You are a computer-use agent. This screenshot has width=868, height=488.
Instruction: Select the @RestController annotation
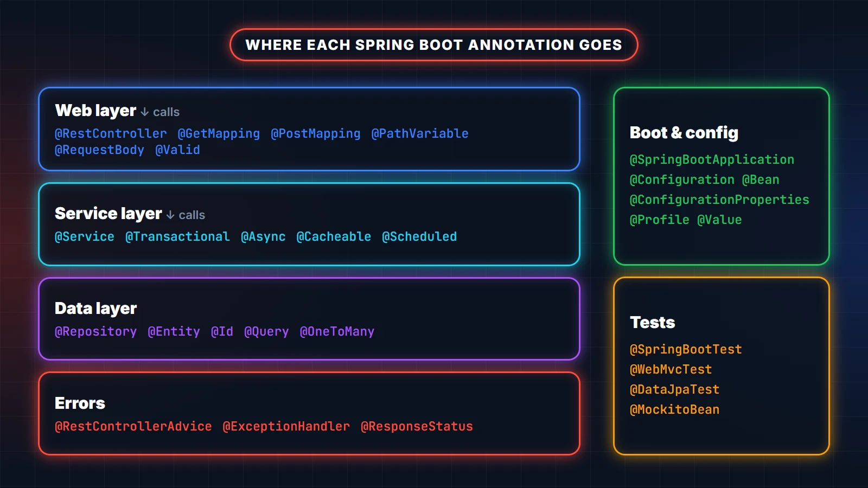[x=111, y=133]
